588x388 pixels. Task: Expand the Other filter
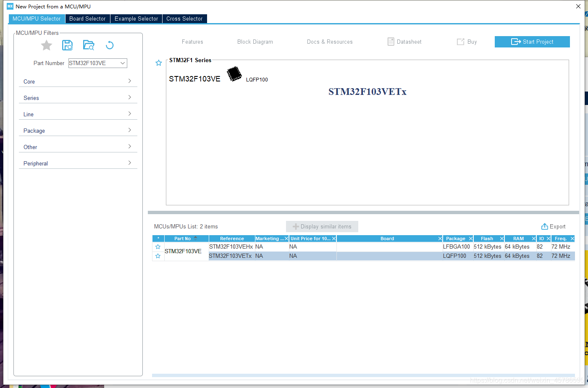pyautogui.click(x=78, y=147)
